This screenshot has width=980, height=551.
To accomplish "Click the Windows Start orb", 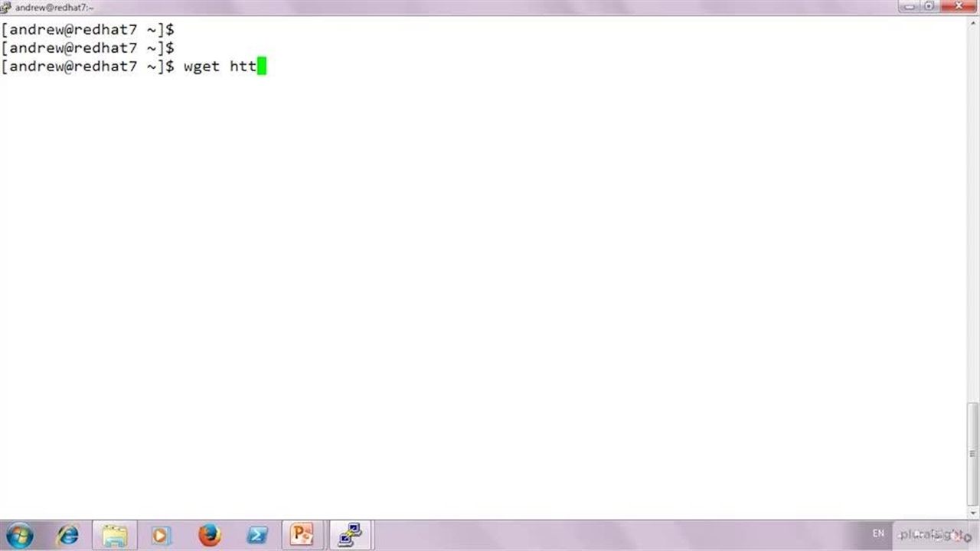I will click(19, 535).
